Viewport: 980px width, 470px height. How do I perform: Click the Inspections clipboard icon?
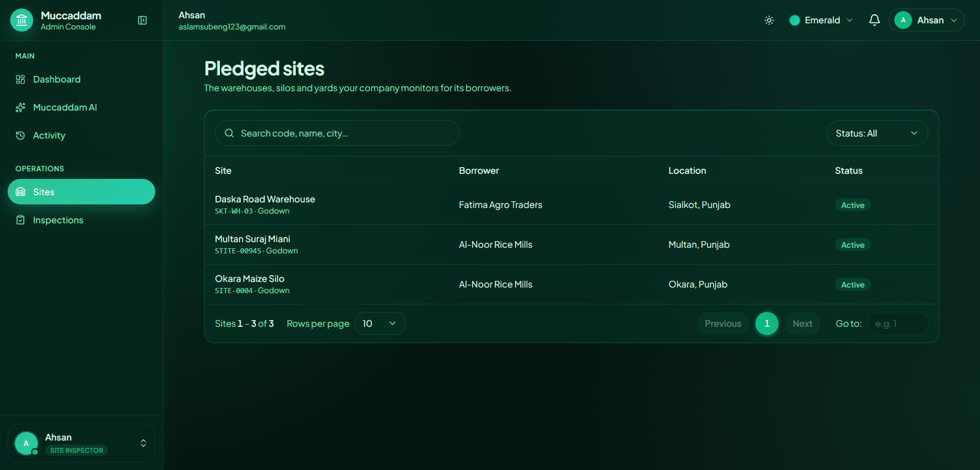[20, 220]
